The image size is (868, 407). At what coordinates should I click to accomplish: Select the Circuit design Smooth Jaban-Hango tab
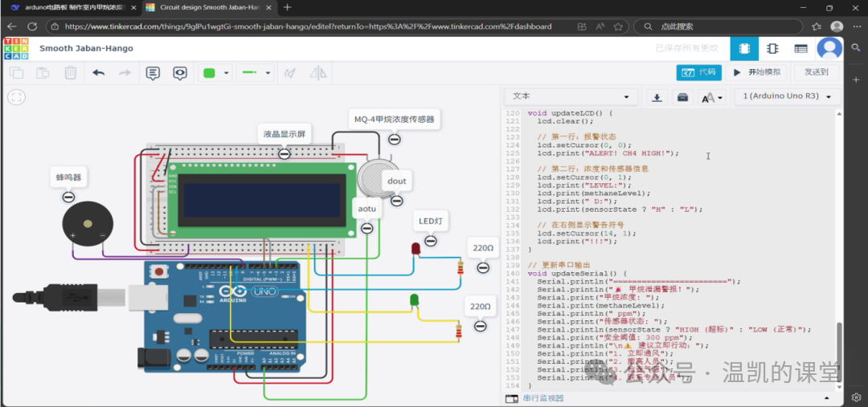click(211, 8)
